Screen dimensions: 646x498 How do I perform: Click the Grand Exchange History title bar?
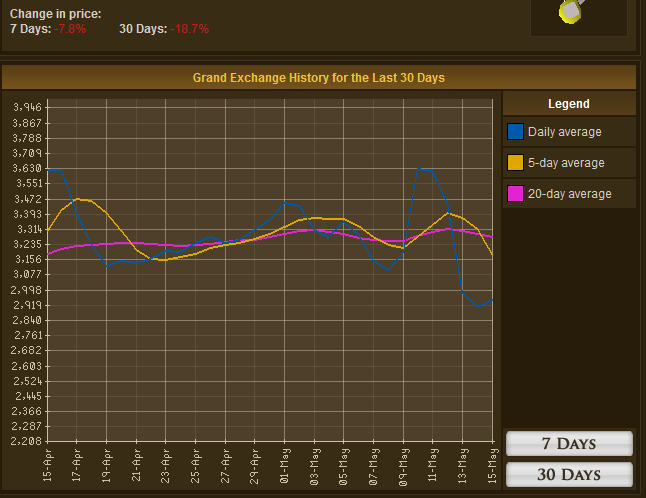(319, 77)
